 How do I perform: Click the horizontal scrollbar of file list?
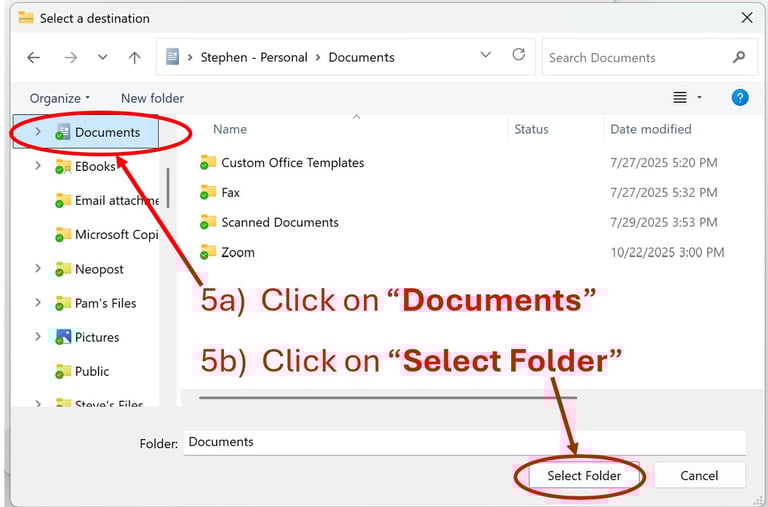[388, 397]
